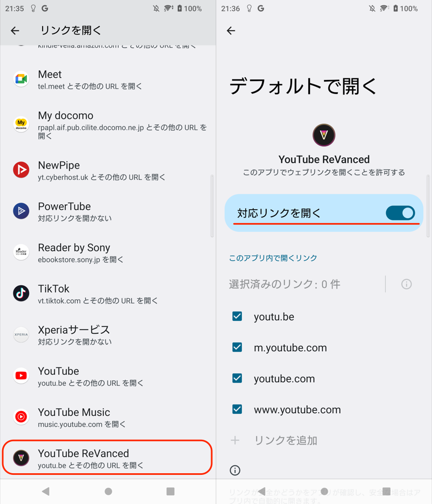This screenshot has width=432, height=504.
Task: Tap the red YouTube app icon
Action: pyautogui.click(x=21, y=376)
